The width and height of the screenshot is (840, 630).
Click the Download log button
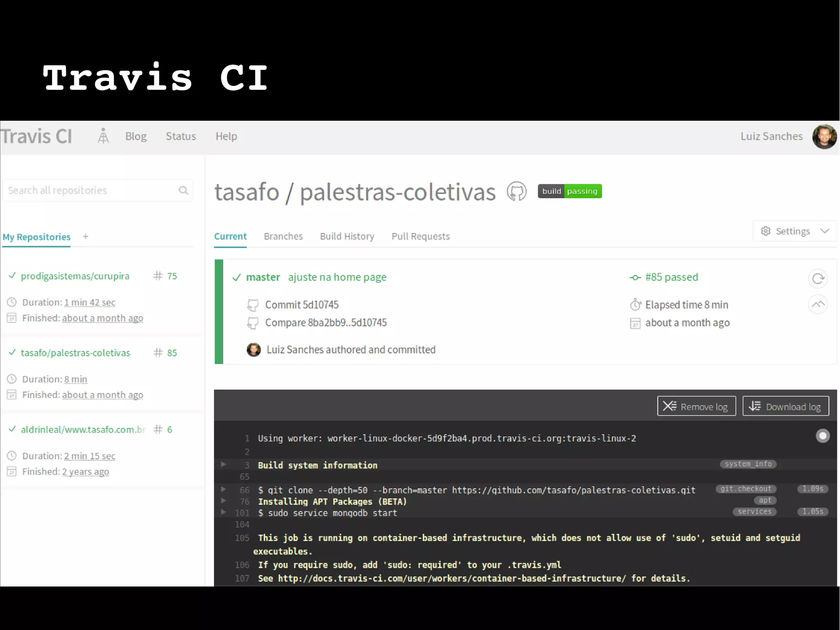(785, 406)
